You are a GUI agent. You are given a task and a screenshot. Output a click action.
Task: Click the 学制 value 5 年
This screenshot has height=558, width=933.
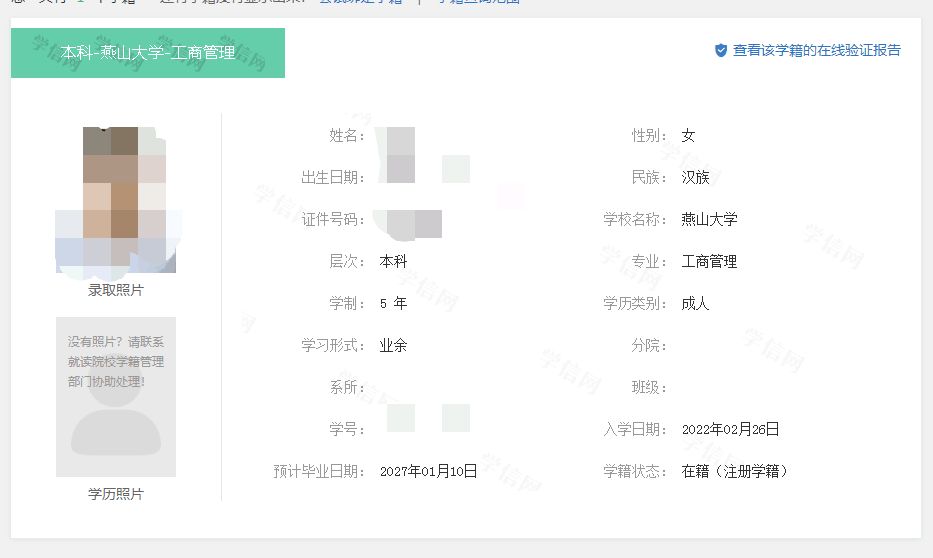point(394,303)
